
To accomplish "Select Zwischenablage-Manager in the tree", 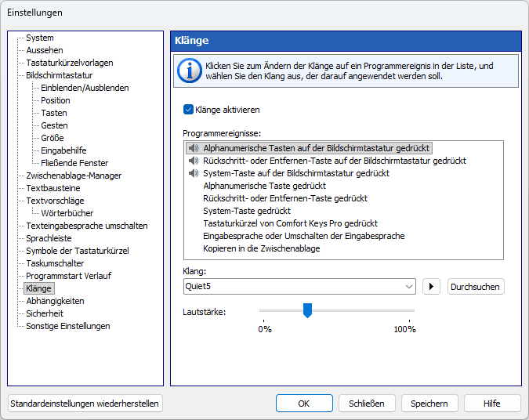I will coord(74,176).
